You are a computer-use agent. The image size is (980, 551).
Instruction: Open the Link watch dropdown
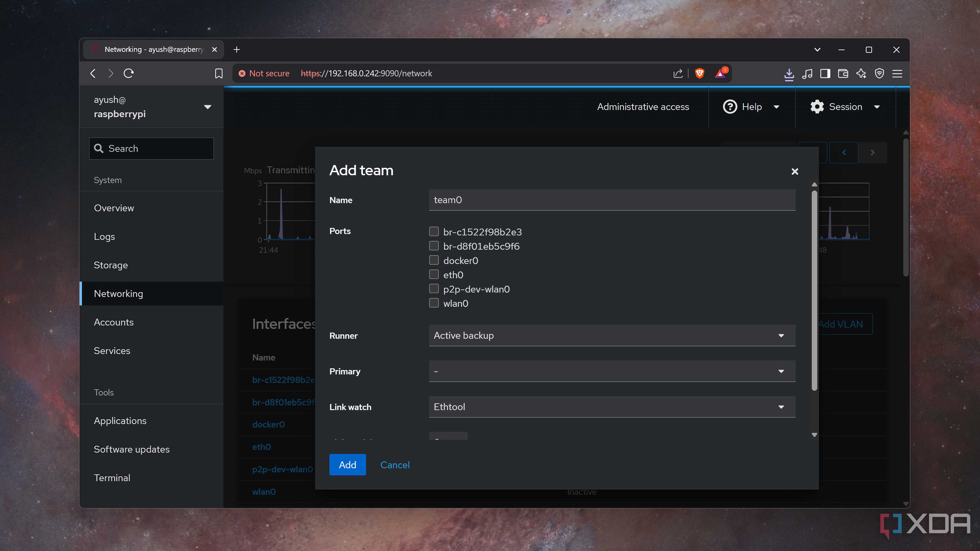tap(612, 407)
